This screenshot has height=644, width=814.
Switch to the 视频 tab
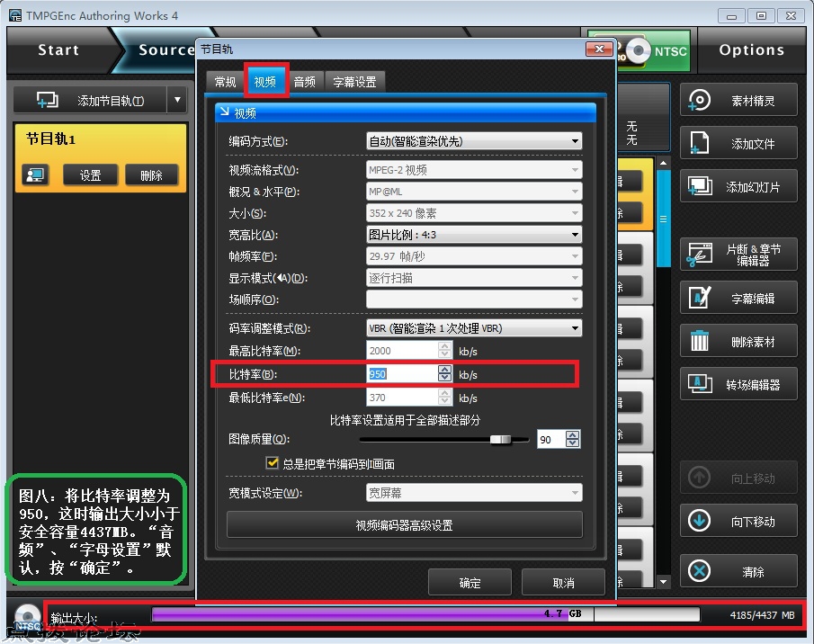pyautogui.click(x=265, y=82)
